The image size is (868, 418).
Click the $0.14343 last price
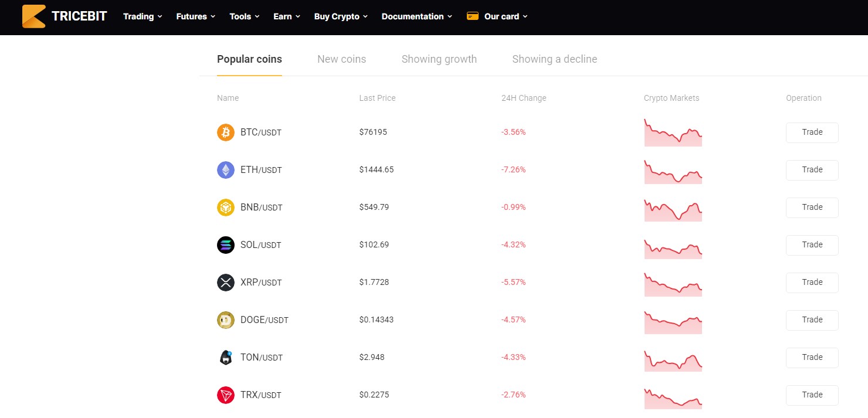(x=377, y=320)
